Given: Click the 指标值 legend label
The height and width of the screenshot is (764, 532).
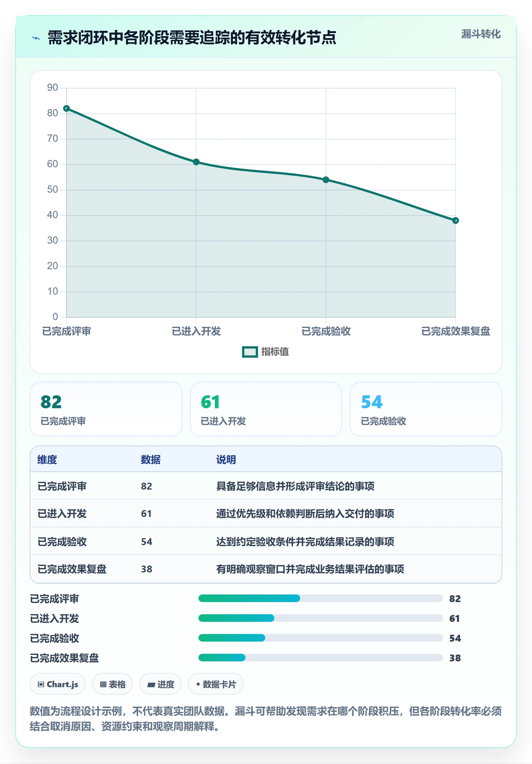Looking at the screenshot, I should click(275, 352).
